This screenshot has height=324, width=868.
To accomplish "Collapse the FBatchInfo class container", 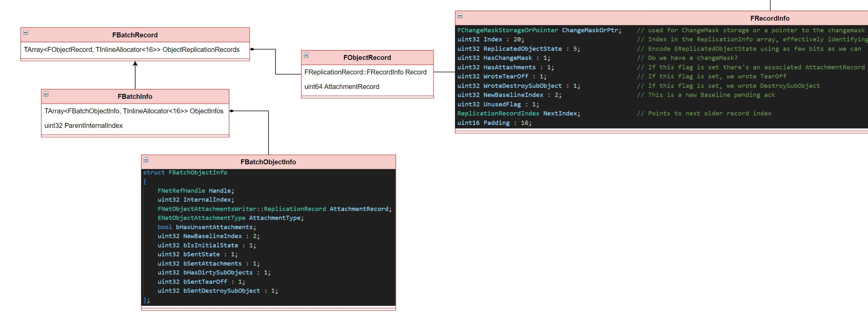I will [x=46, y=94].
